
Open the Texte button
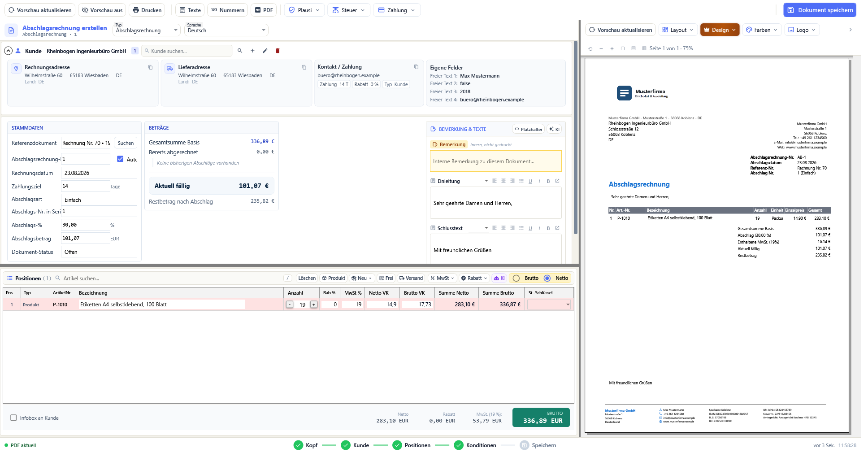[x=190, y=10]
